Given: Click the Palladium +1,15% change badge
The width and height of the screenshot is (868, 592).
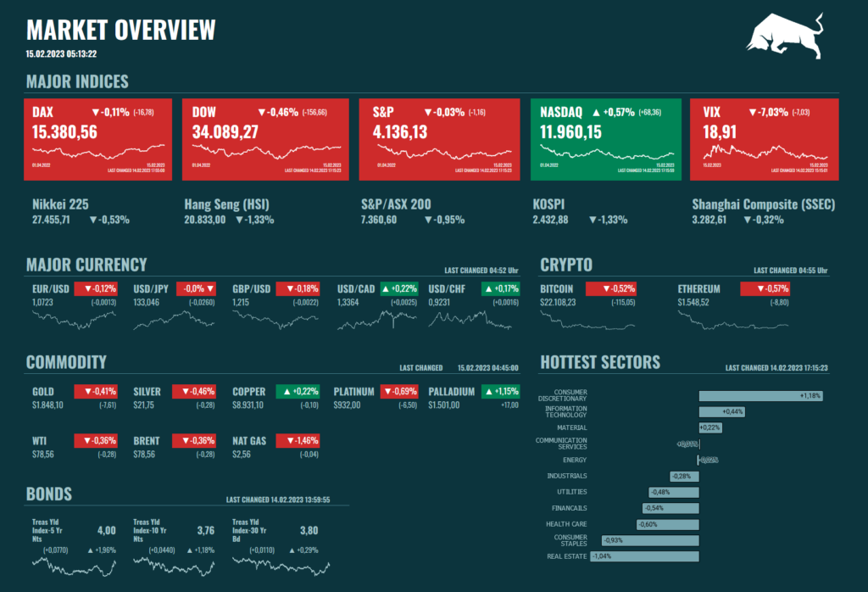Looking at the screenshot, I should 500,392.
